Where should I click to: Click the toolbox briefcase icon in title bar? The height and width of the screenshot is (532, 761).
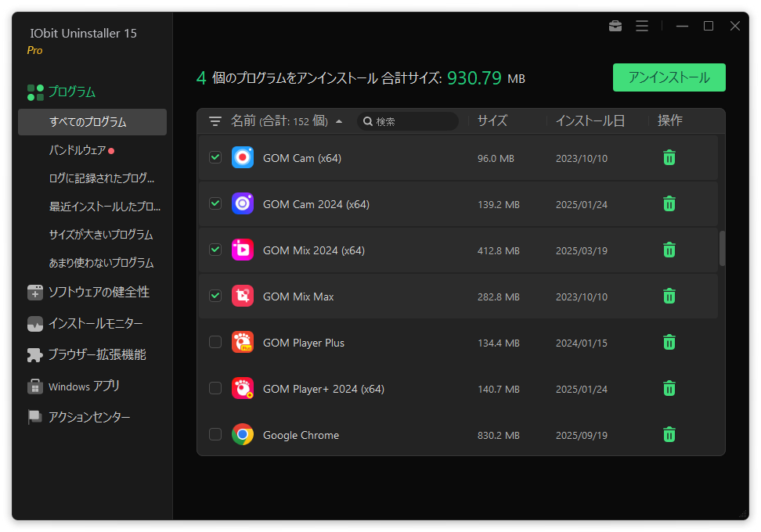(615, 26)
